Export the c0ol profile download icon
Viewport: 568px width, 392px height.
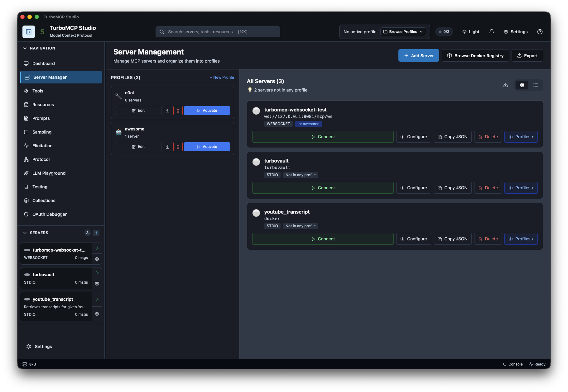[x=167, y=111]
